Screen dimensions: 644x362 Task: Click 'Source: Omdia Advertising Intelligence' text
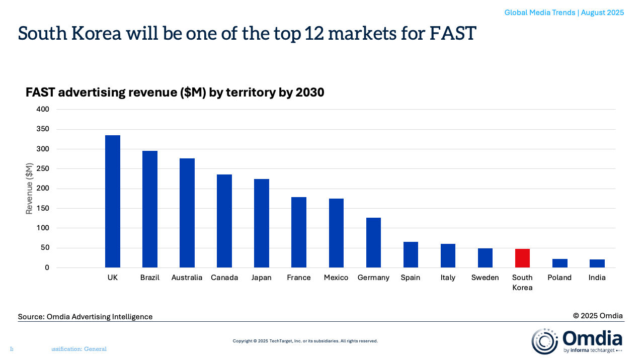[x=85, y=317]
